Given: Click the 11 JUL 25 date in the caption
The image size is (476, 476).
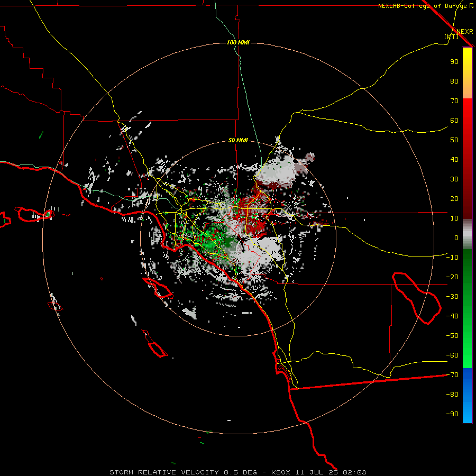Looking at the screenshot, I should tap(317, 472).
